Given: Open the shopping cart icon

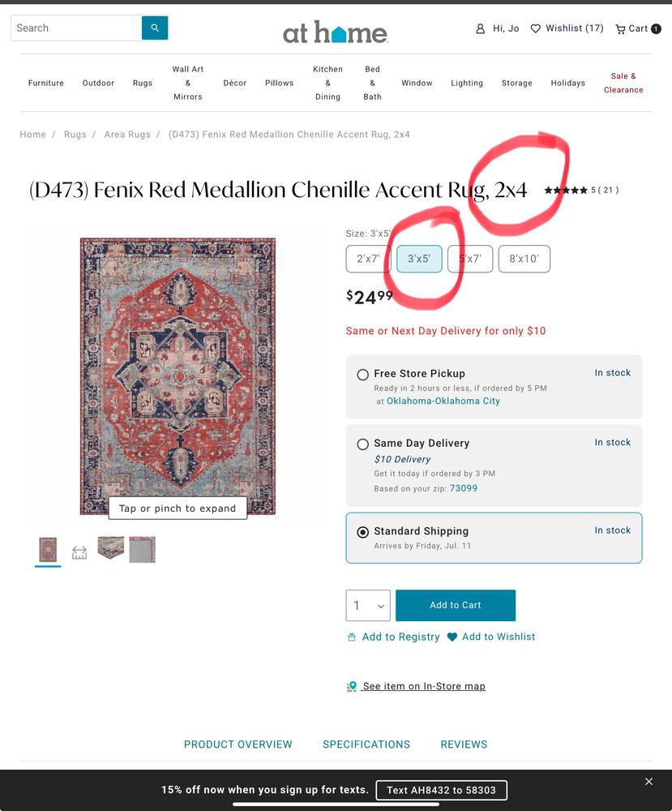Looking at the screenshot, I should coord(620,29).
